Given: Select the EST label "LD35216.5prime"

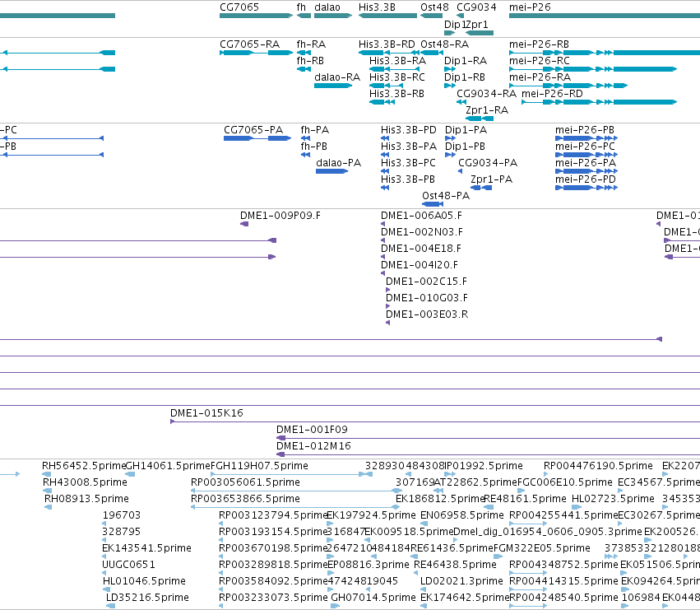Looking at the screenshot, I should click(x=147, y=598).
